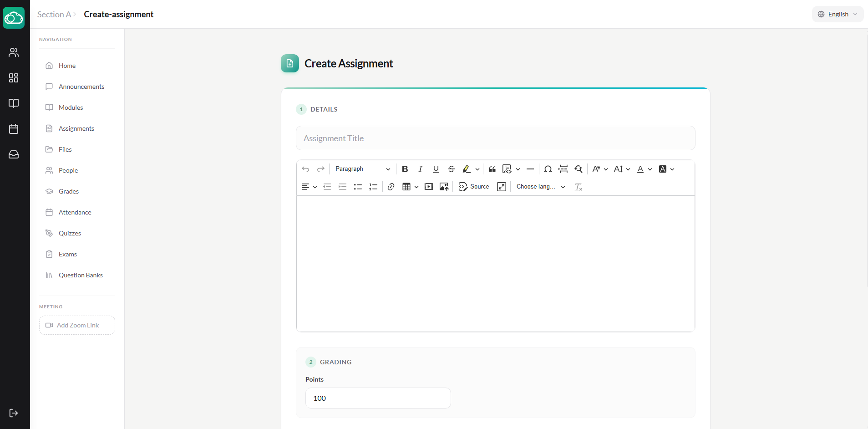Go to Exams page
The height and width of the screenshot is (429, 868).
pyautogui.click(x=77, y=254)
